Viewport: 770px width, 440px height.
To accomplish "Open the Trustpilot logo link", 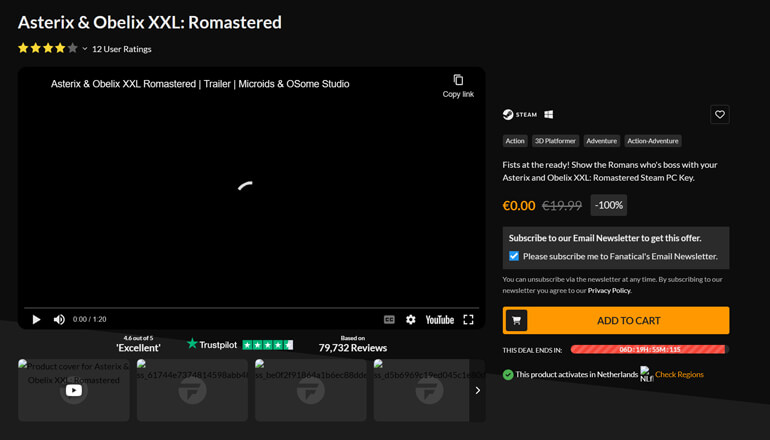I will click(212, 344).
